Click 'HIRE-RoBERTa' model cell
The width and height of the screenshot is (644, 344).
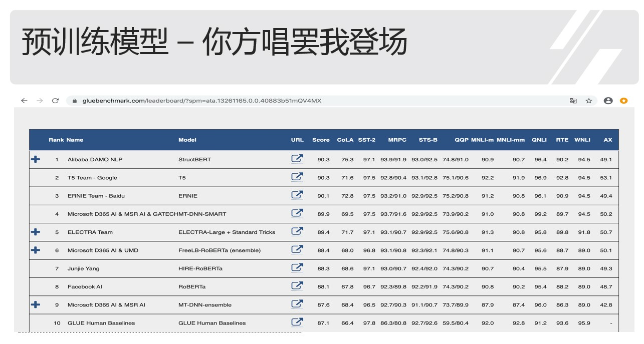pos(200,268)
